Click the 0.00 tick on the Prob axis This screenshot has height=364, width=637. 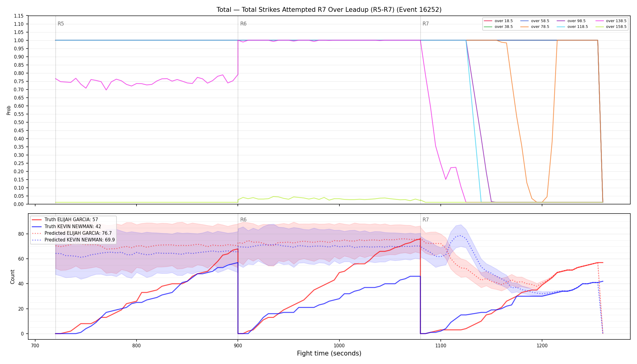19,204
